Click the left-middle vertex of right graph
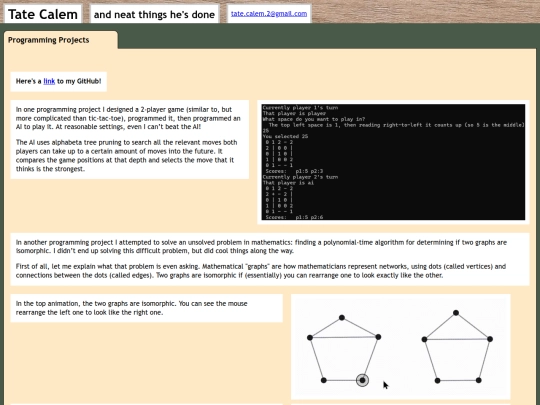Screen dimensions: 540x405 tap(424, 339)
